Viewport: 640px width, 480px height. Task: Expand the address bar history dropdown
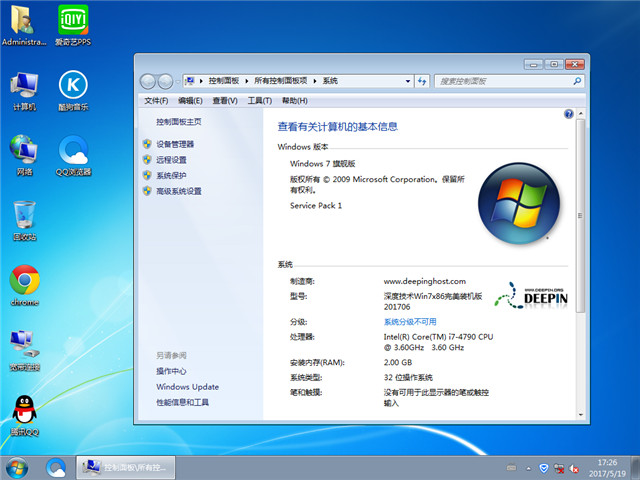(x=407, y=81)
